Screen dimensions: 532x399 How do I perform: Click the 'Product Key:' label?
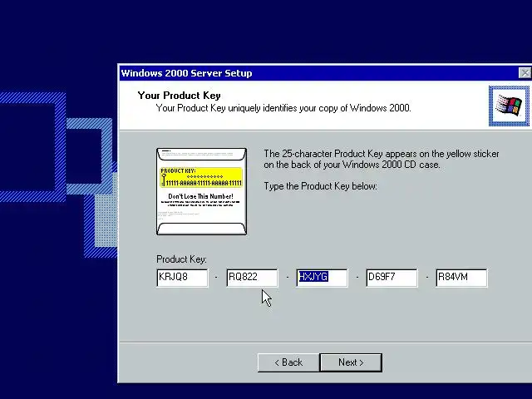pyautogui.click(x=181, y=259)
